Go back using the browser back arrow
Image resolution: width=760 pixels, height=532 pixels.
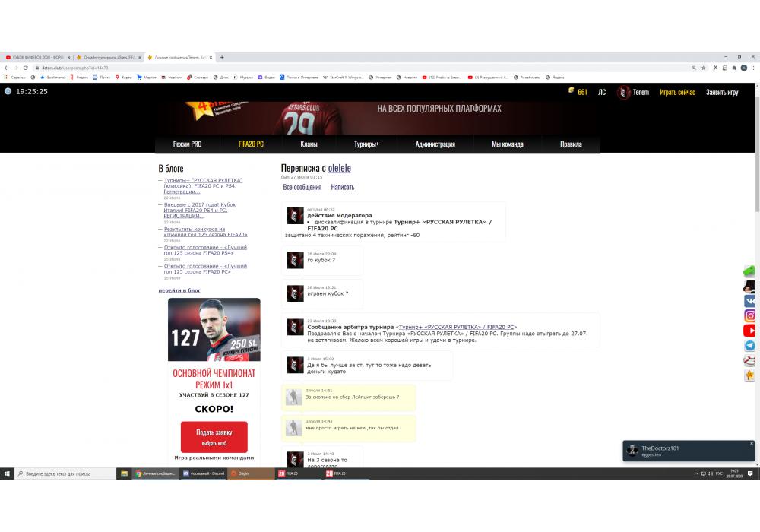pos(6,68)
